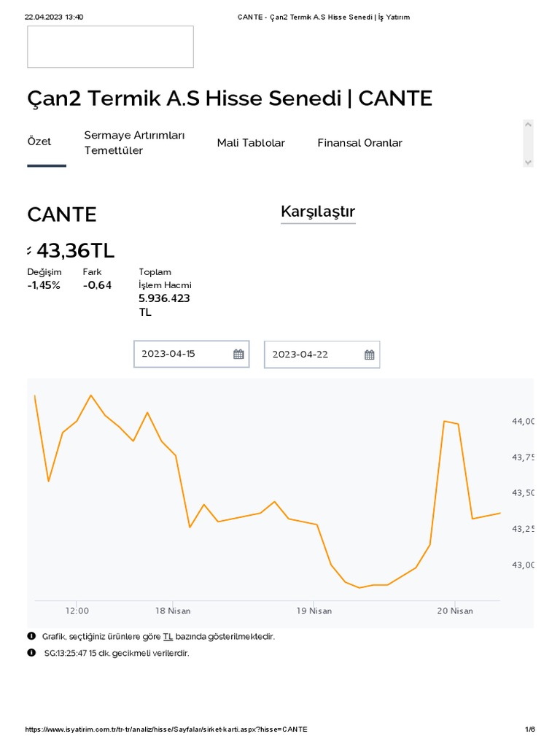This screenshot has height=747, width=560.
Task: Click the tab strip's vertical scrollbar track
Action: coord(529,143)
